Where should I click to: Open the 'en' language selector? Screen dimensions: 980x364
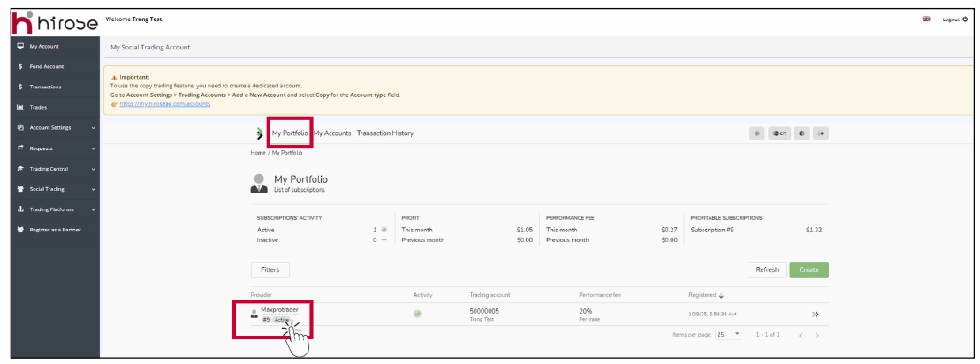click(x=779, y=133)
